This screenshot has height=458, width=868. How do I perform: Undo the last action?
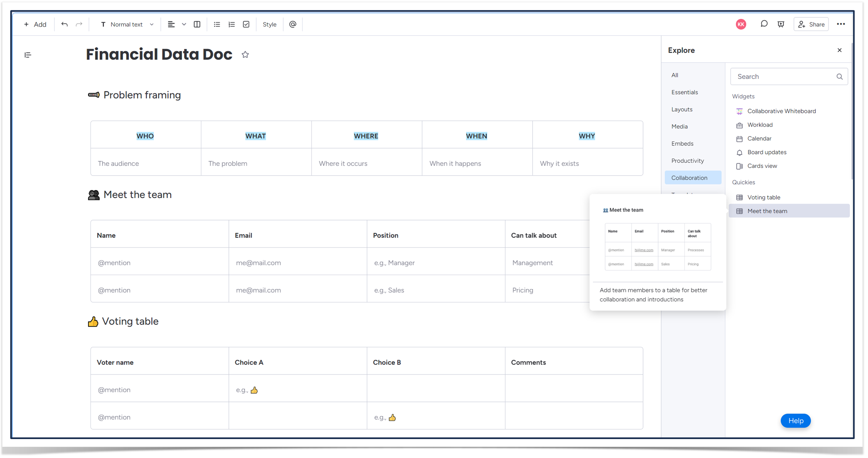click(65, 24)
